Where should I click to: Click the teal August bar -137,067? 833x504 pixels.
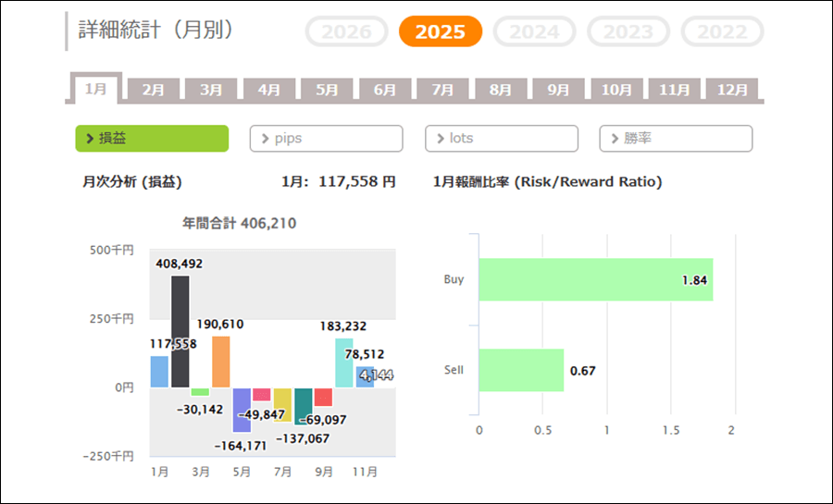tap(304, 406)
